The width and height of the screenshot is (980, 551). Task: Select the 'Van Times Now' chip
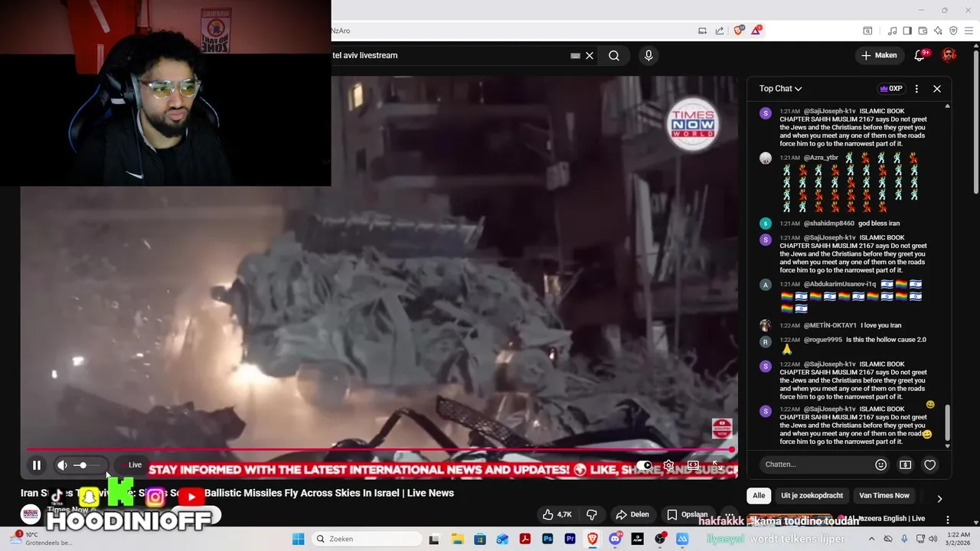[x=884, y=496]
